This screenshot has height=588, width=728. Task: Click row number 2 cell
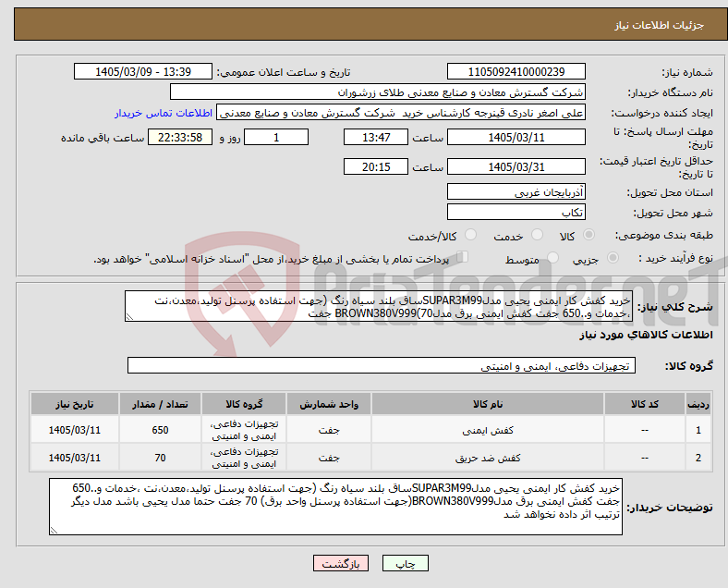point(698,458)
